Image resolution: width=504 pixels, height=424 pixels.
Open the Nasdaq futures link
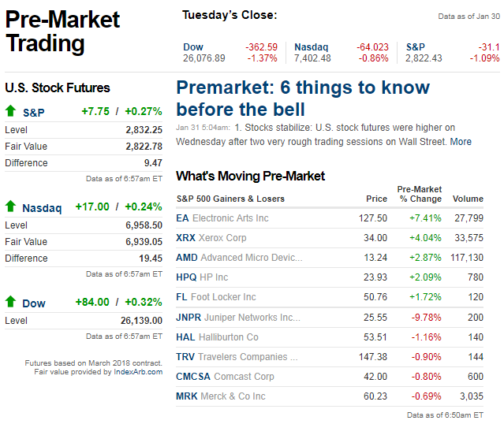[41, 208]
